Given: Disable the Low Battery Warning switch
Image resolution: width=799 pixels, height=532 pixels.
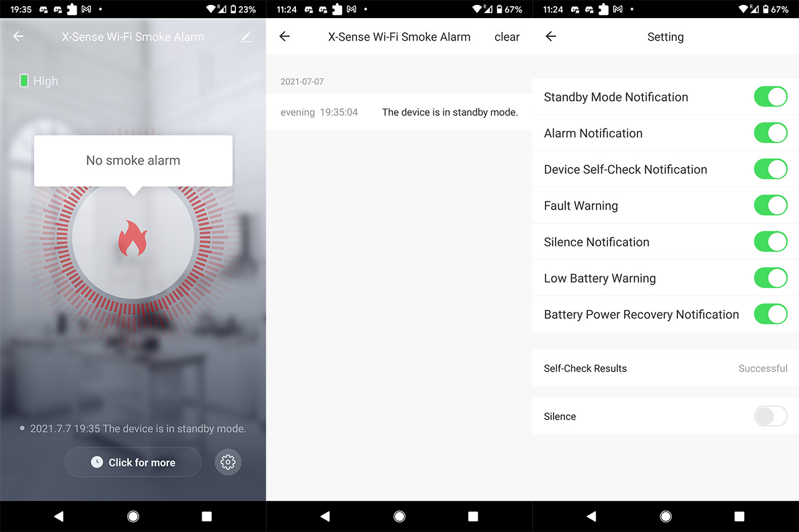Looking at the screenshot, I should tap(771, 278).
